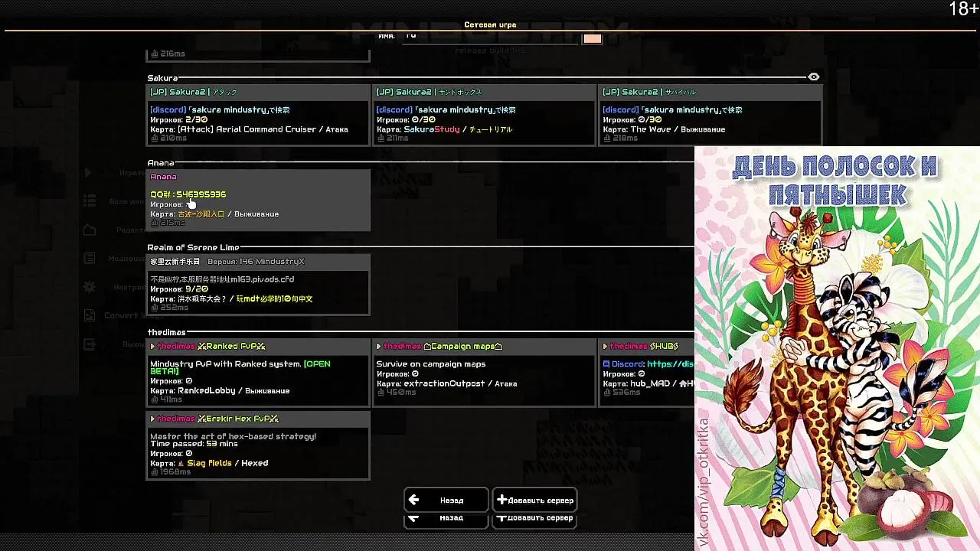Click the Sakura group heading
The width and height of the screenshot is (980, 551).
tap(162, 78)
